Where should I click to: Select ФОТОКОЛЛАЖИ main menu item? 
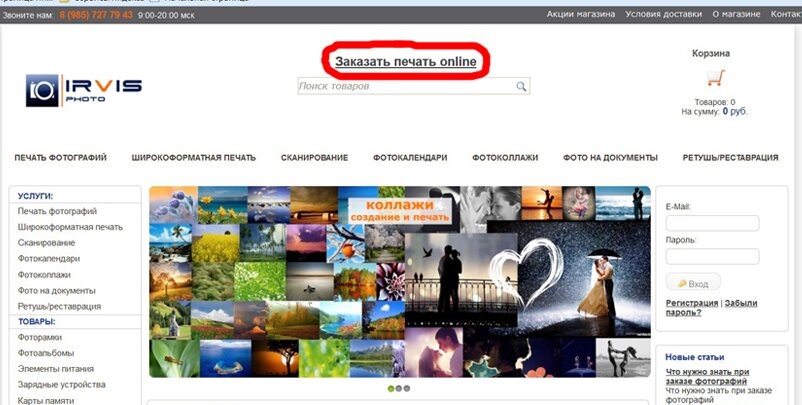(505, 158)
